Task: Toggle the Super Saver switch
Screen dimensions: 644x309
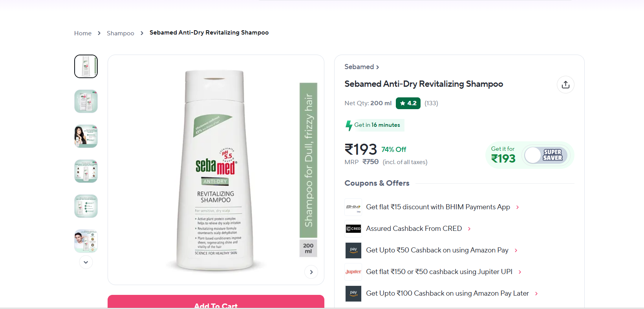Action: click(x=545, y=155)
